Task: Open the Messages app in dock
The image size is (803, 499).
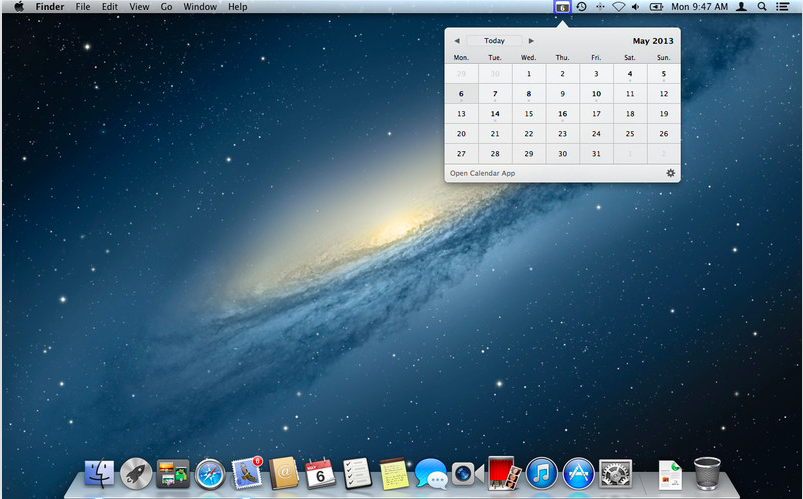Action: click(430, 474)
